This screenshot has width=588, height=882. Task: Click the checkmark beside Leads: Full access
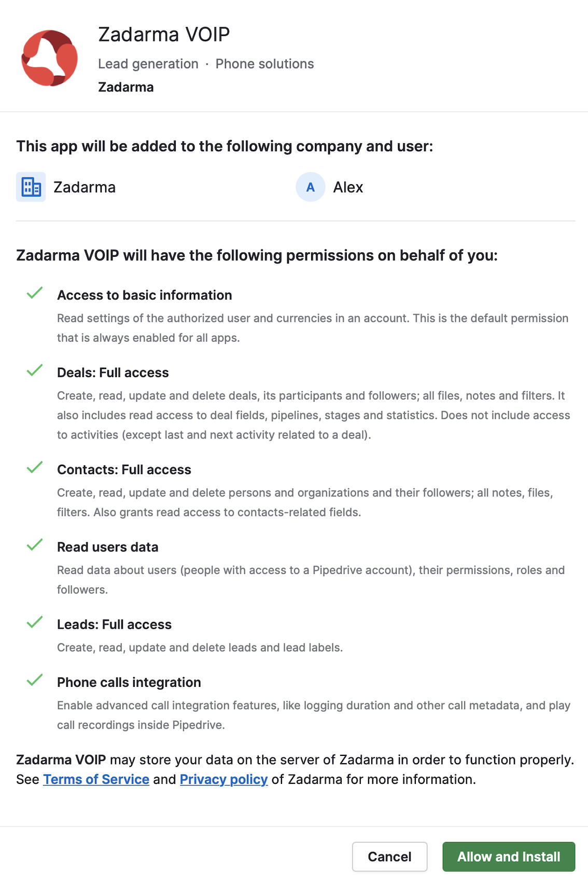click(35, 622)
